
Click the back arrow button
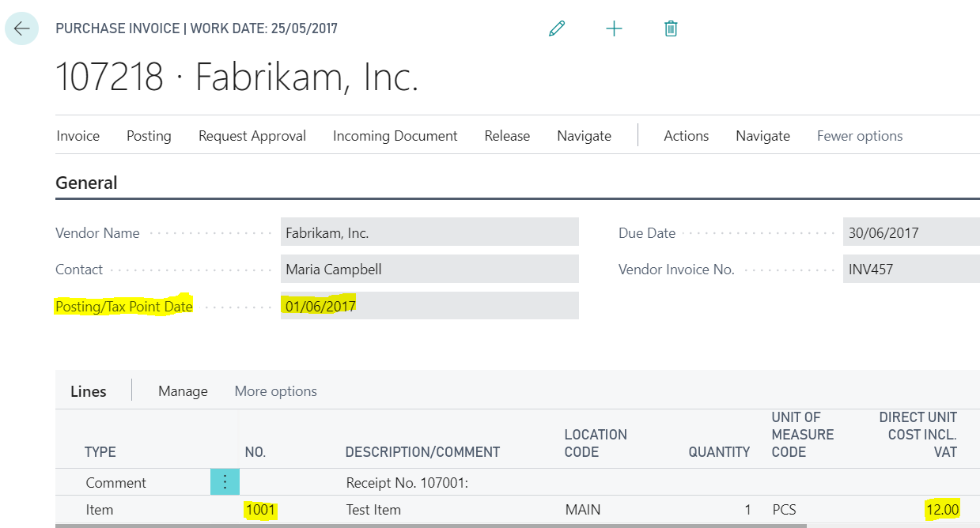pos(21,29)
